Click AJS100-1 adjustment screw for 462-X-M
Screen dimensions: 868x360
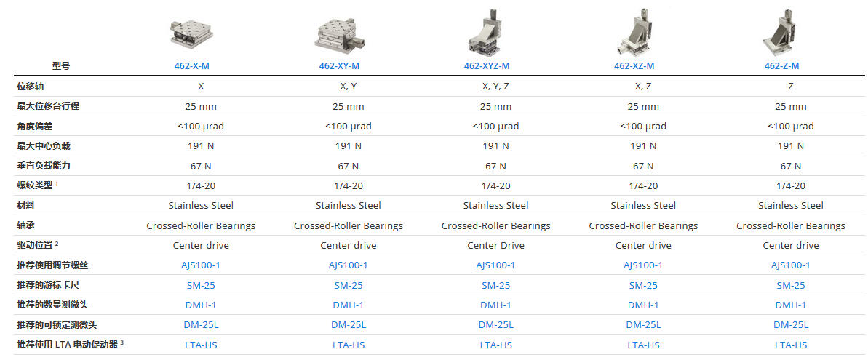pos(200,265)
